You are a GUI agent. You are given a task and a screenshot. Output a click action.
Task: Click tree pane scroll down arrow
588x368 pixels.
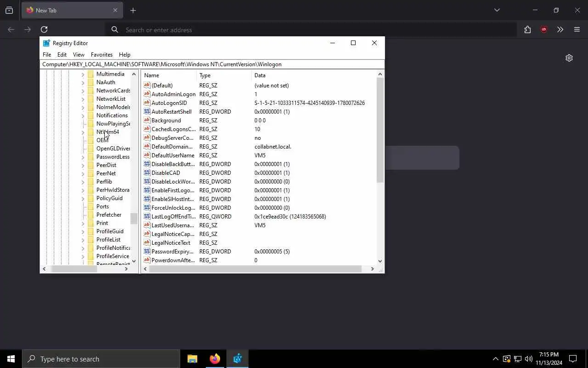click(x=134, y=261)
